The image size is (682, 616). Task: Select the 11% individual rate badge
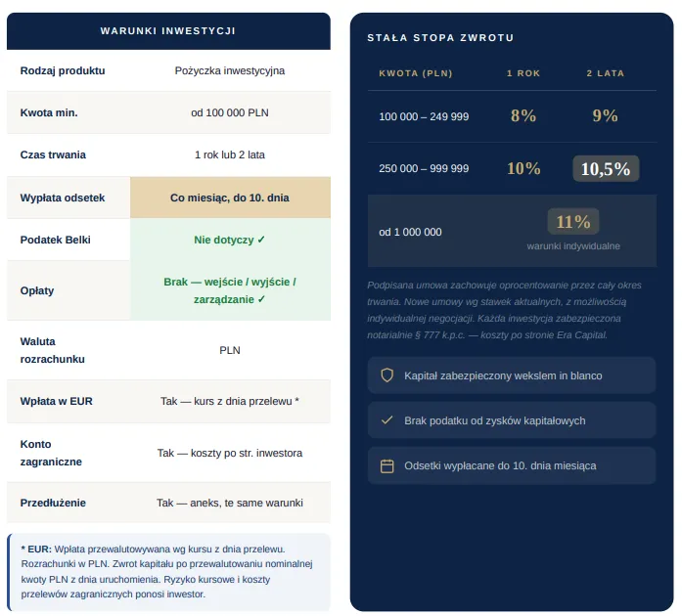pos(572,222)
